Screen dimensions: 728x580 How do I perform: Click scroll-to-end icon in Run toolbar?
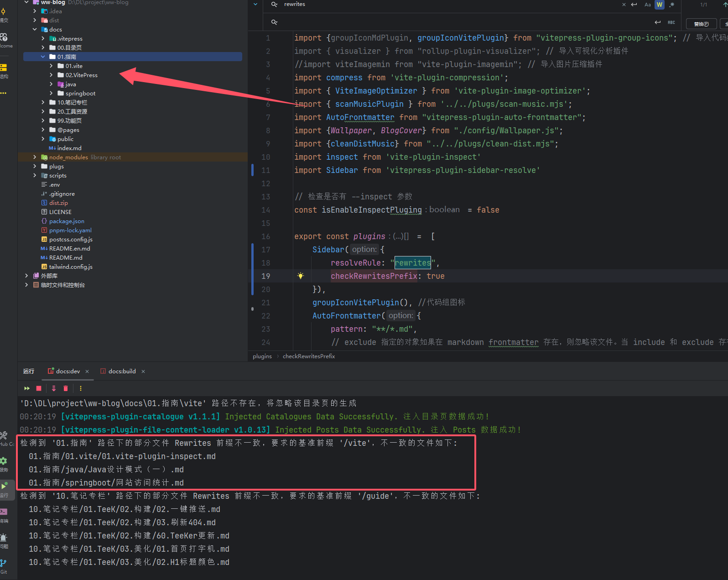[x=54, y=388]
